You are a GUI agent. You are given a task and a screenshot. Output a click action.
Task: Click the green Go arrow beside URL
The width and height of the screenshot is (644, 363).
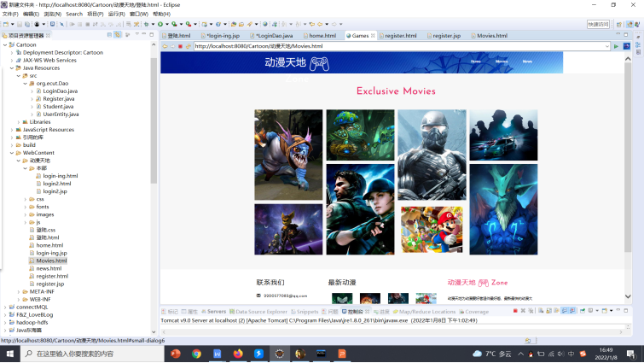pyautogui.click(x=616, y=46)
